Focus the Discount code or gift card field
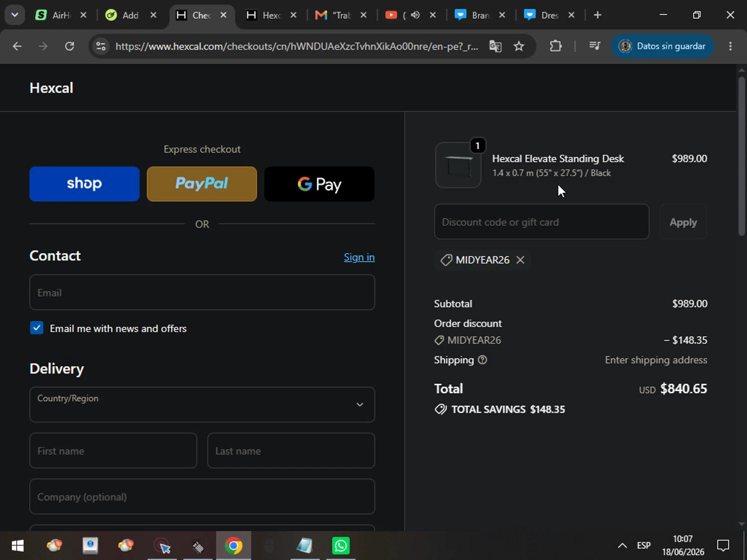Image resolution: width=747 pixels, height=560 pixels. (542, 222)
